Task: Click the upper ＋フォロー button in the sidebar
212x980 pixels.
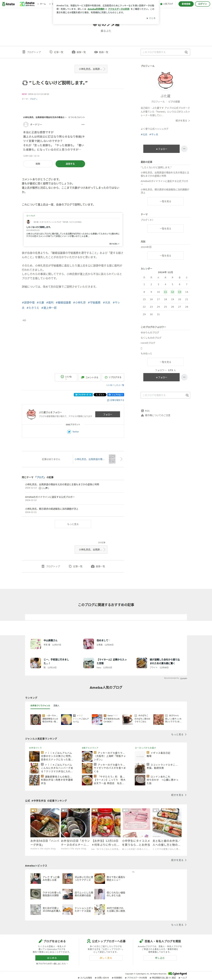Action: 161,149
